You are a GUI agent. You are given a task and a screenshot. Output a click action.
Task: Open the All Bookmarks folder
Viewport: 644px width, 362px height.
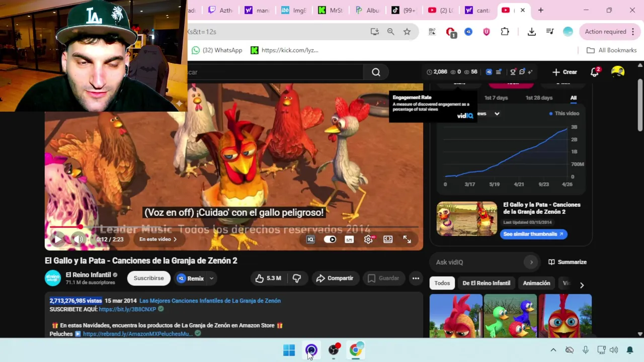612,50
